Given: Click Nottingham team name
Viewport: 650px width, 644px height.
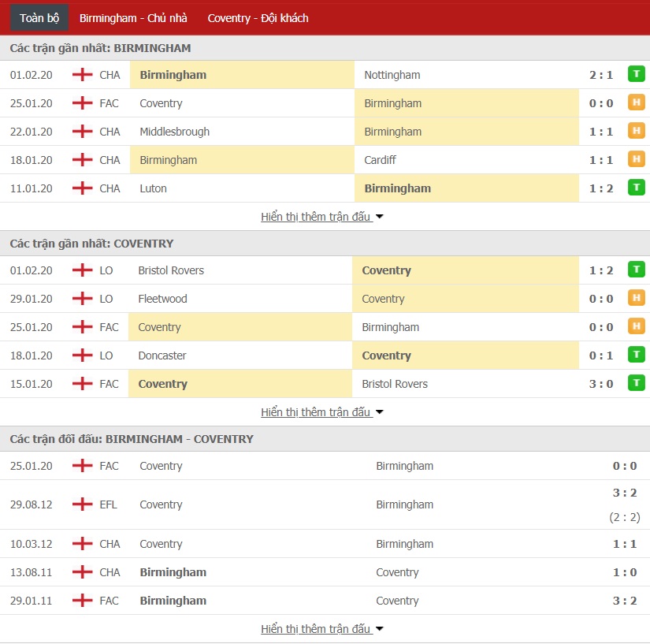Looking at the screenshot, I should (392, 75).
